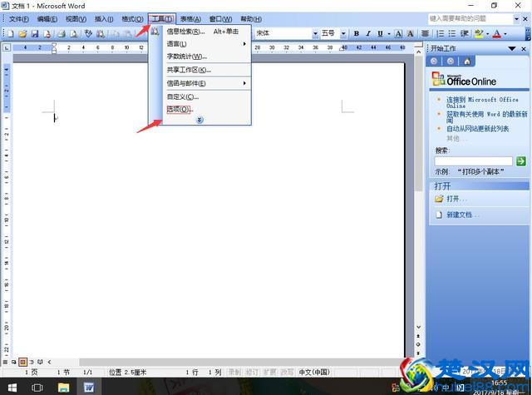The height and width of the screenshot is (395, 532).
Task: Create a new blank document from toolbar
Action: pos(11,33)
